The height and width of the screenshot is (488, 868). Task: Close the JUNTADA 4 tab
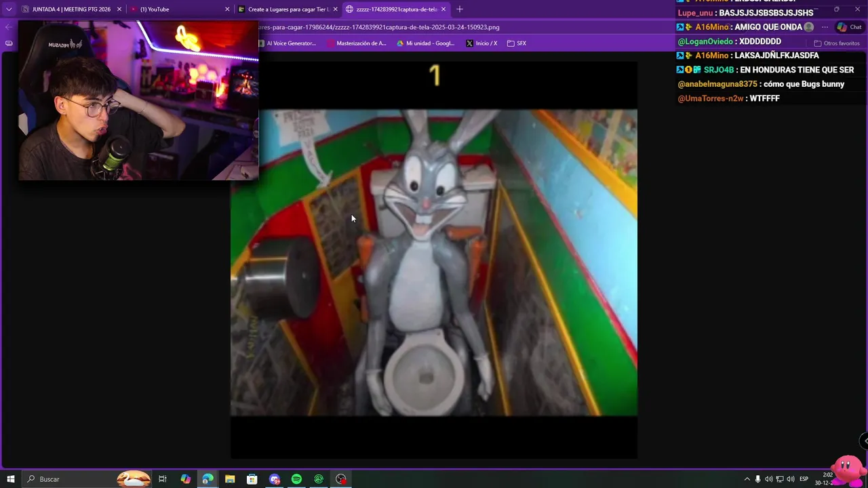(x=119, y=9)
